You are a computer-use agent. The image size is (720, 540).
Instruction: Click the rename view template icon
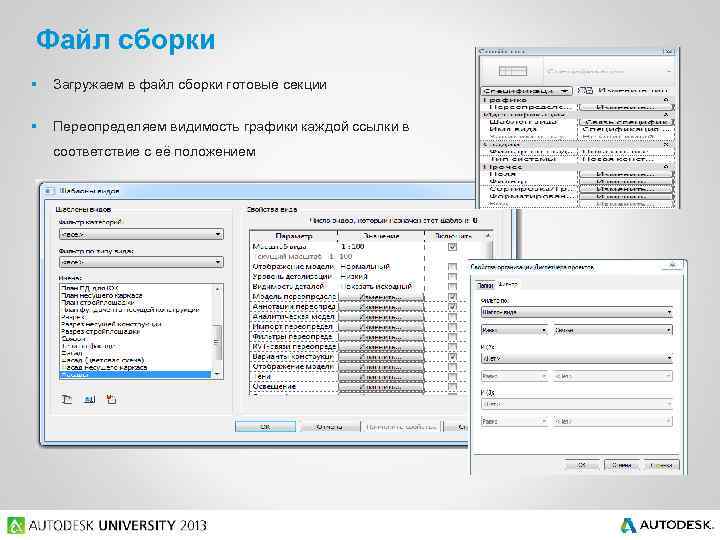point(90,399)
